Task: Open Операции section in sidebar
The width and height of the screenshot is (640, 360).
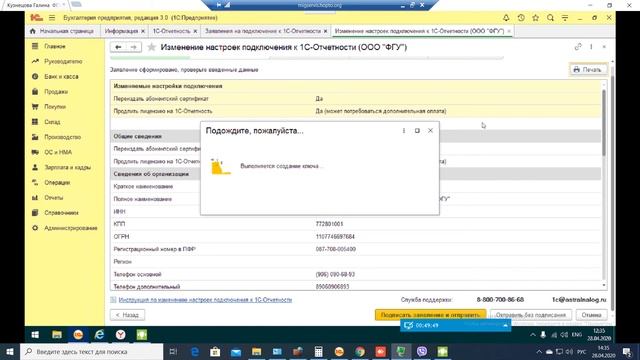Action: [57, 182]
